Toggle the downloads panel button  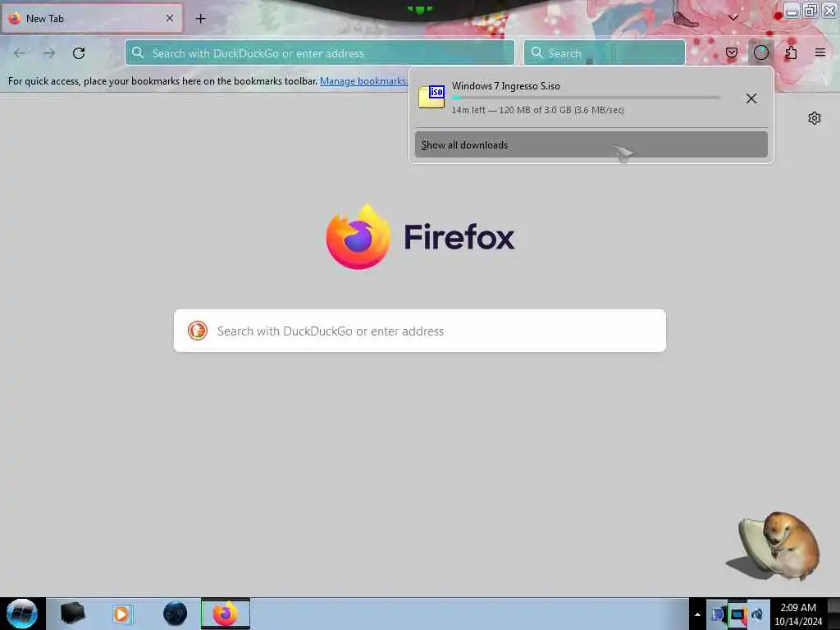click(760, 52)
